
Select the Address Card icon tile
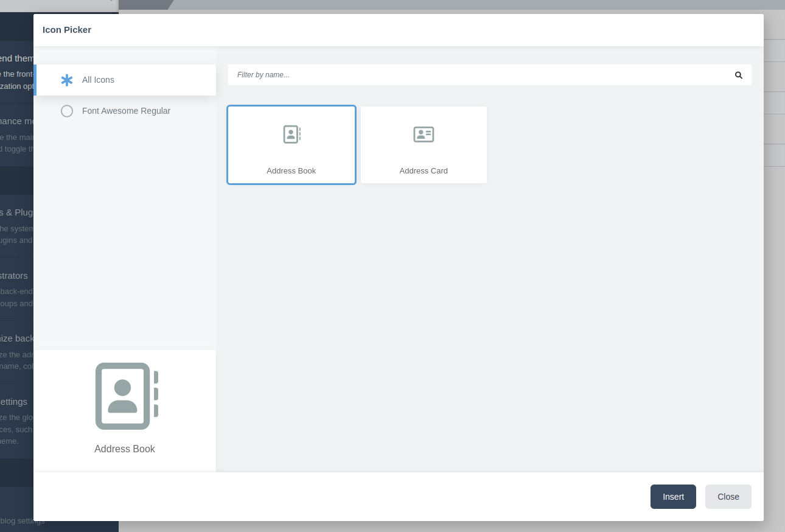pyautogui.click(x=424, y=145)
